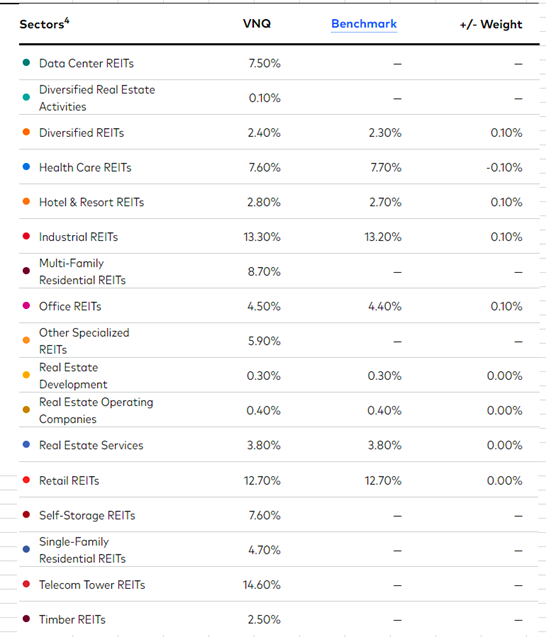Click the Industrial REITs red dot
Screen dimensions: 546x637
[26, 236]
